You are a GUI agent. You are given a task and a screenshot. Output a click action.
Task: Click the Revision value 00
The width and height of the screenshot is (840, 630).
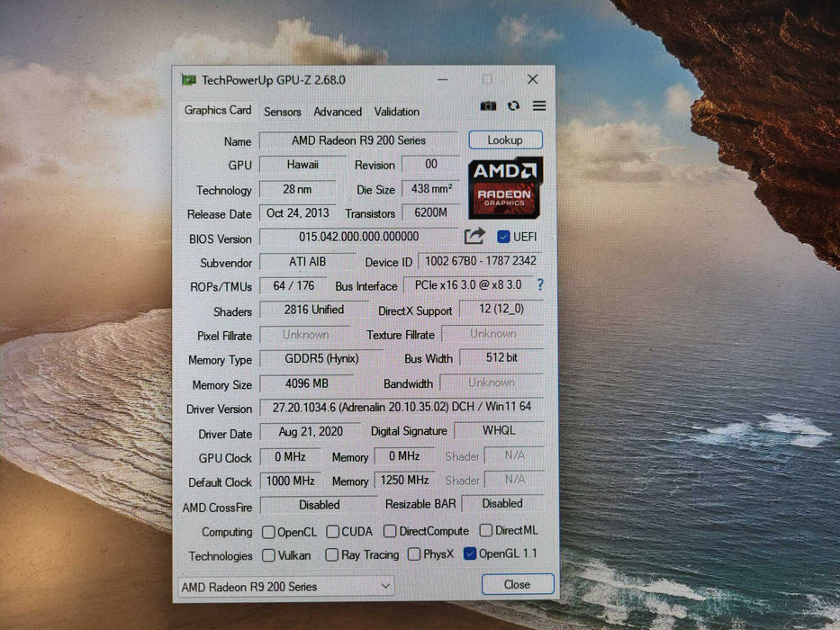point(430,164)
